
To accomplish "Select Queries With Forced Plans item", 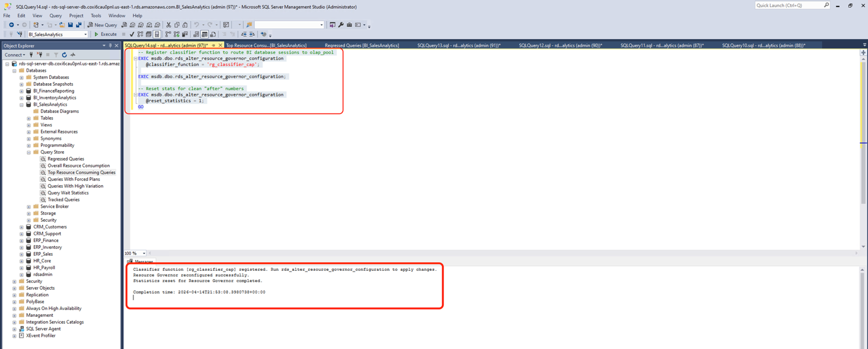I will (x=74, y=180).
